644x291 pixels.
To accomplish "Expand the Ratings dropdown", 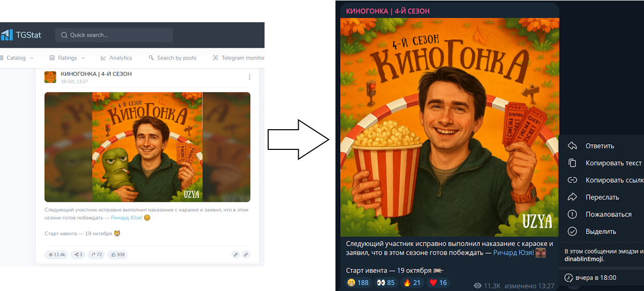I will click(x=67, y=58).
